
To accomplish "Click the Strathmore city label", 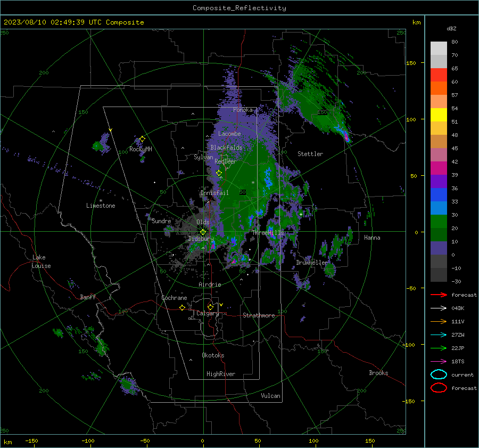I will click(259, 315).
